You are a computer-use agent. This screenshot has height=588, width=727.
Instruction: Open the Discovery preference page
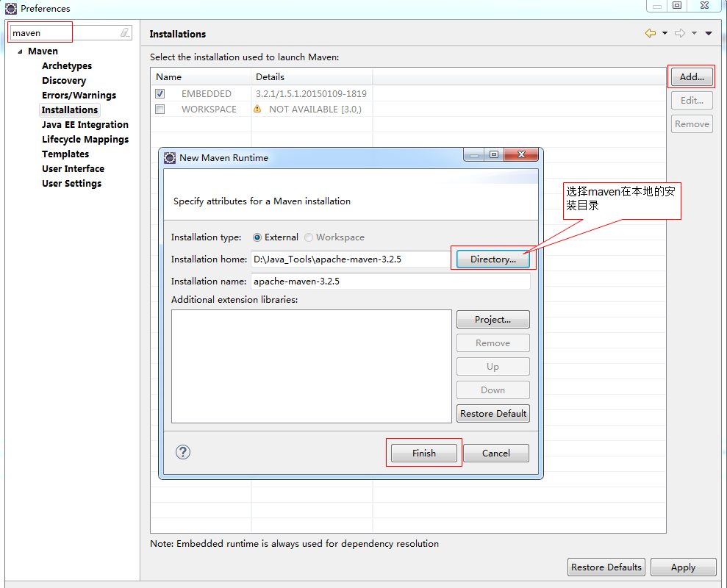64,81
